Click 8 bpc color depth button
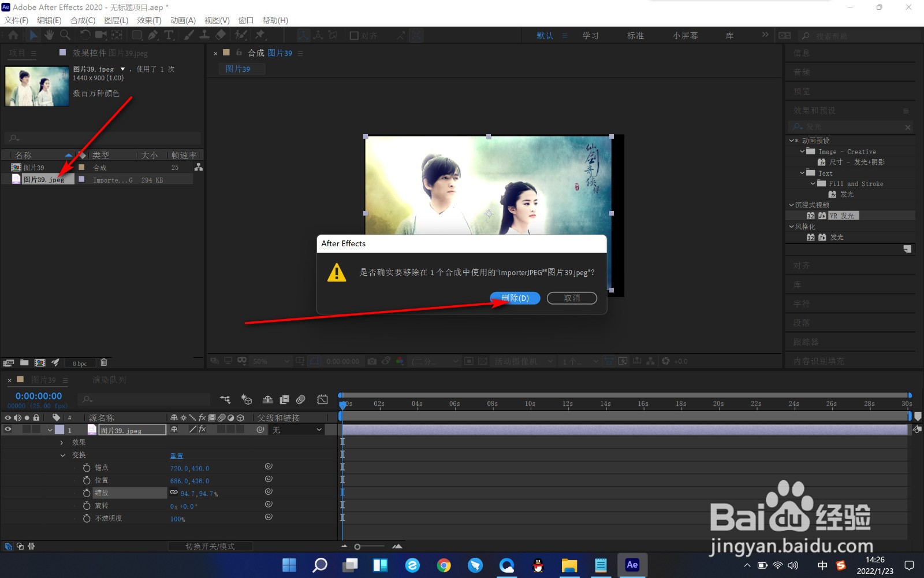The image size is (924, 578). 79,363
